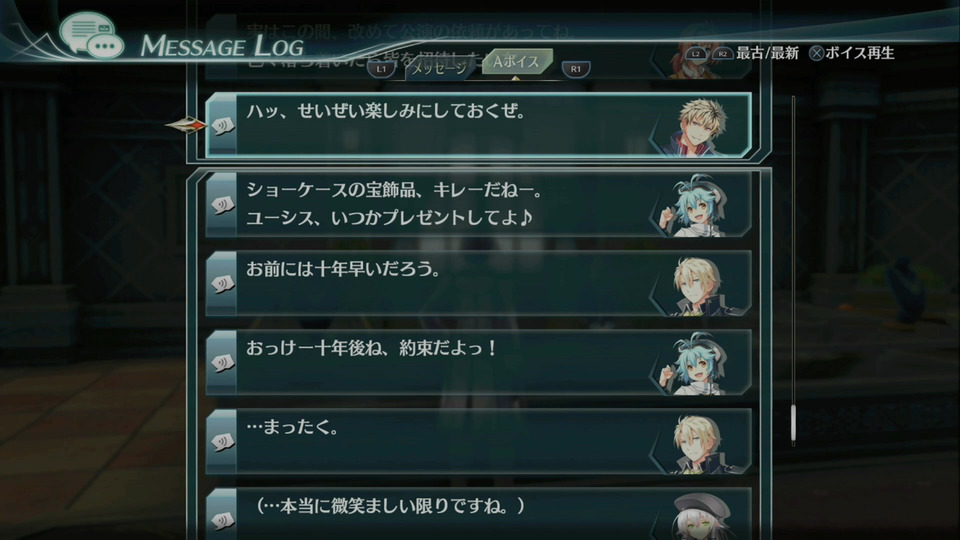The height and width of the screenshot is (540, 960).
Task: Click voice icon on おっけー十年後ね message
Action: pos(223,362)
